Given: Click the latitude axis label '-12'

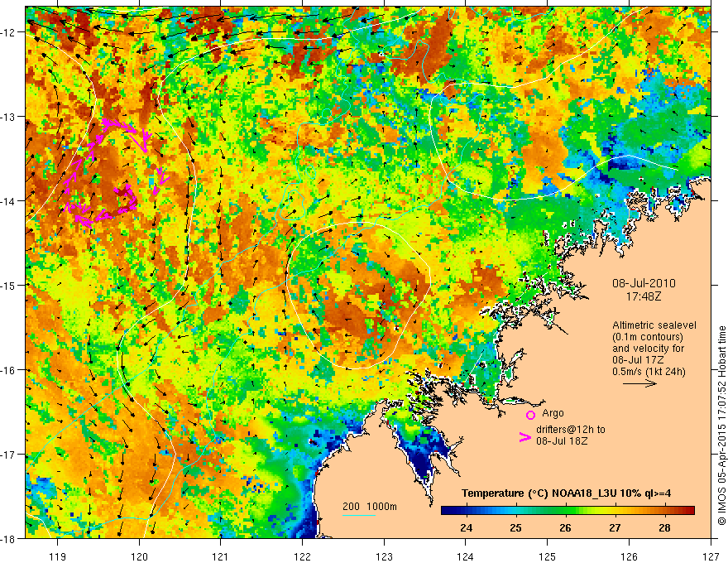Looking at the screenshot, I should click(x=9, y=32).
